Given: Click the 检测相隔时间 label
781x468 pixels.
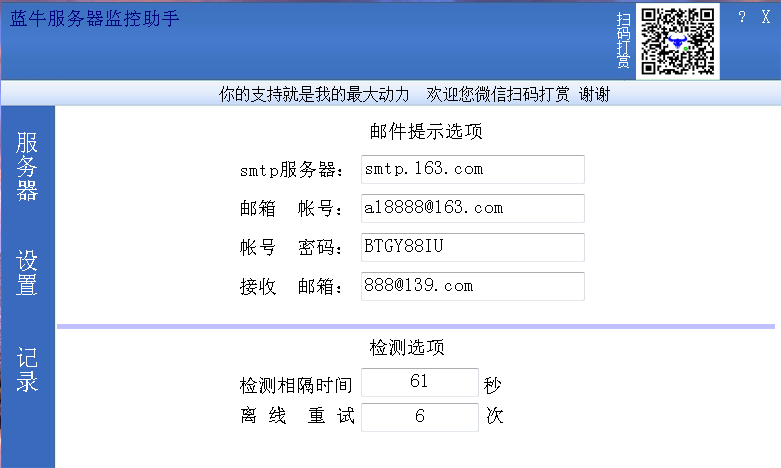Looking at the screenshot, I should click(x=296, y=385).
